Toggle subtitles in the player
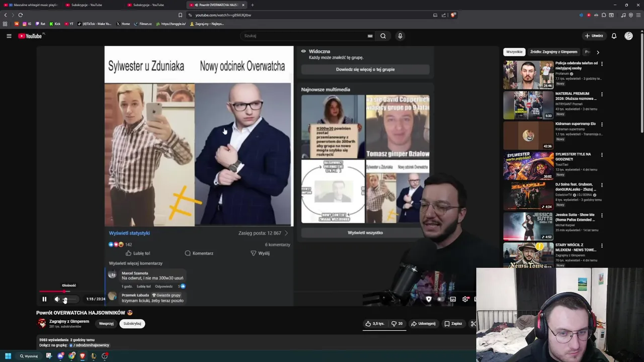 point(453,299)
